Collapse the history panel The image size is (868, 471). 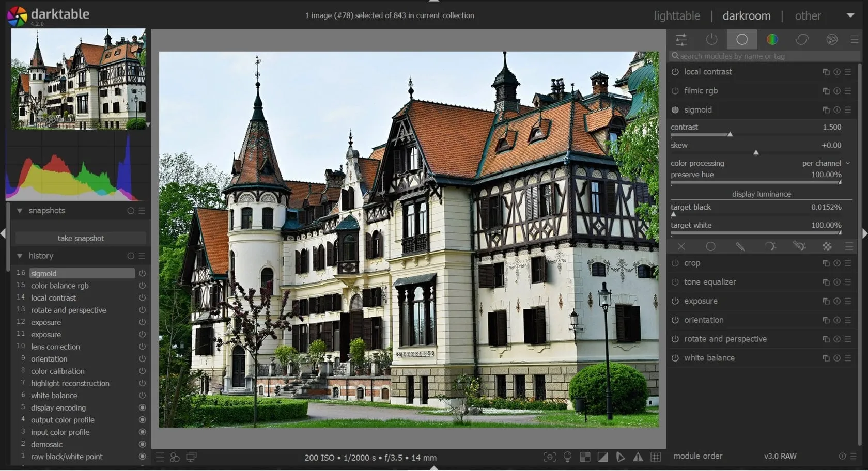(x=20, y=256)
